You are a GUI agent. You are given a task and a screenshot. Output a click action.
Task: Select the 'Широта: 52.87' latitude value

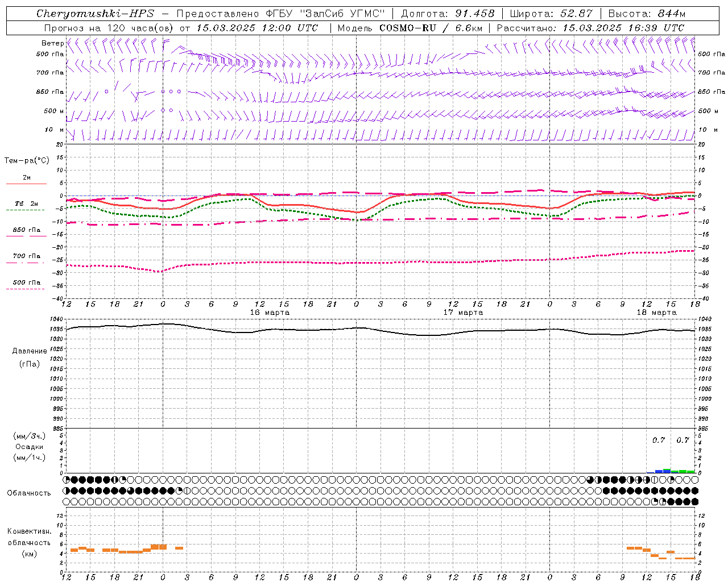click(551, 14)
